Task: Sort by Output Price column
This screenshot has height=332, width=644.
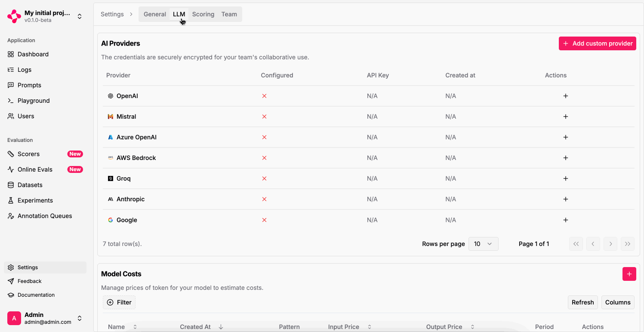Action: point(450,327)
